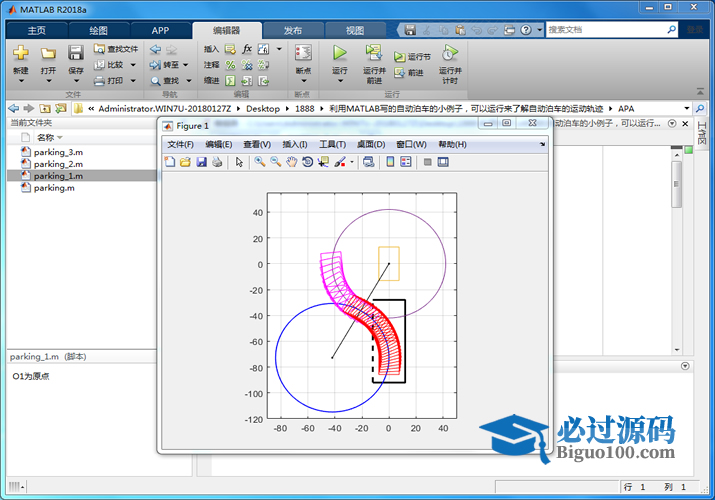
Task: Click Run and Time (运行并计时) icon
Action: [x=450, y=53]
